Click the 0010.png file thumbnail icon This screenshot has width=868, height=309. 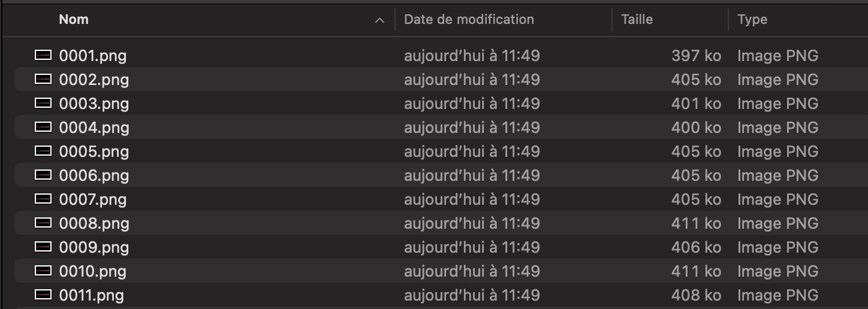tap(43, 271)
